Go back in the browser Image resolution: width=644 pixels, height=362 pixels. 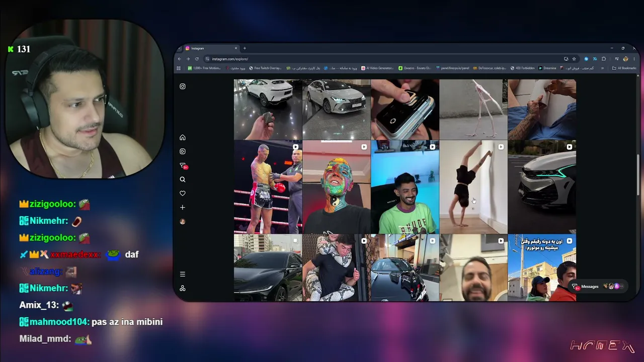click(180, 59)
